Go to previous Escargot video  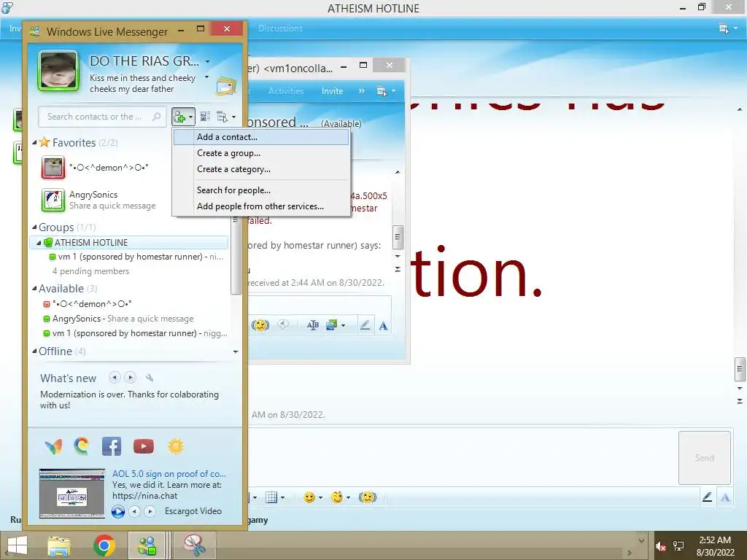(x=135, y=511)
